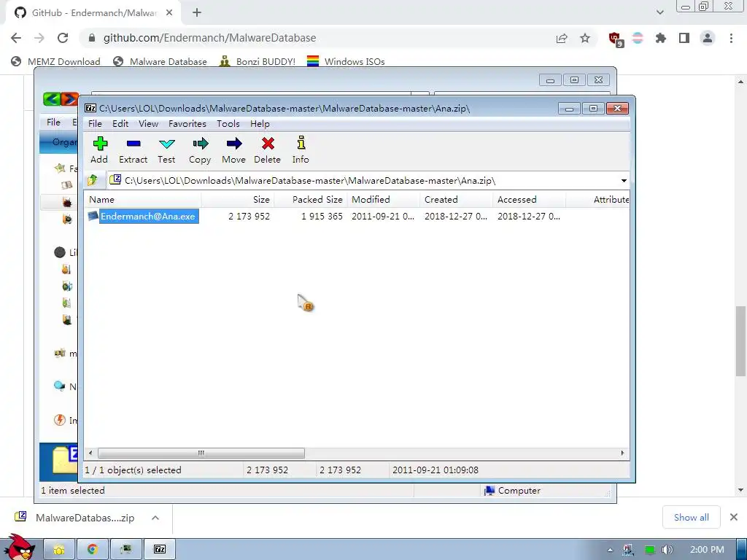The height and width of the screenshot is (560, 747).
Task: Open the tab search chevron in Chrome
Action: click(x=659, y=13)
